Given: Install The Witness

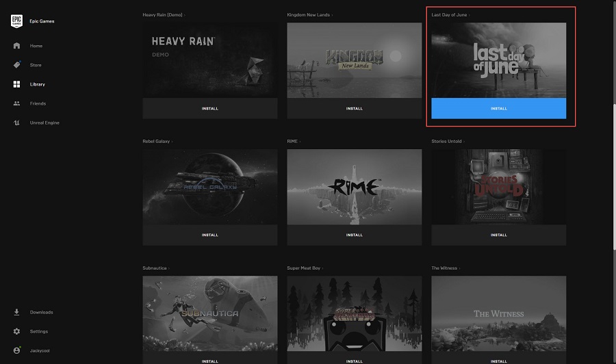Looking at the screenshot, I should click(x=498, y=359).
